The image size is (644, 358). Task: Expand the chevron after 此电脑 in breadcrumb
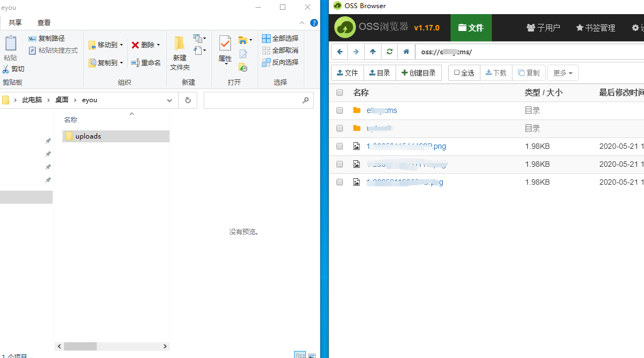48,100
